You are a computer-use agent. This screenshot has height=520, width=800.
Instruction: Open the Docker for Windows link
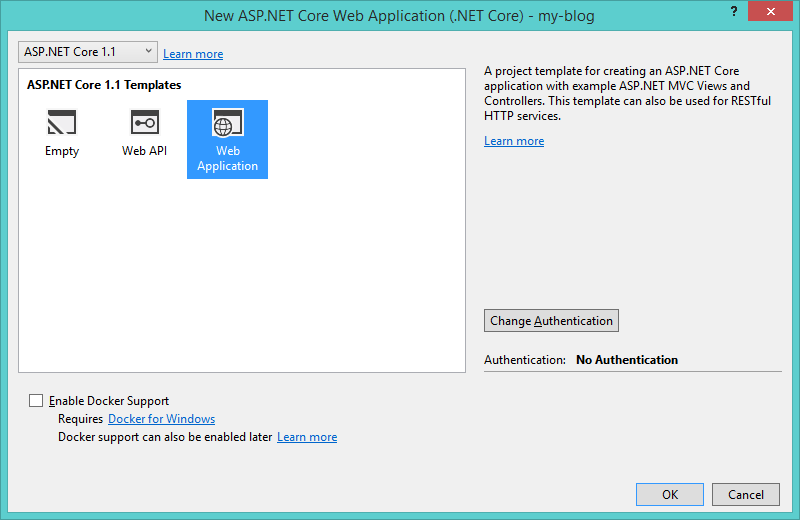(x=161, y=419)
